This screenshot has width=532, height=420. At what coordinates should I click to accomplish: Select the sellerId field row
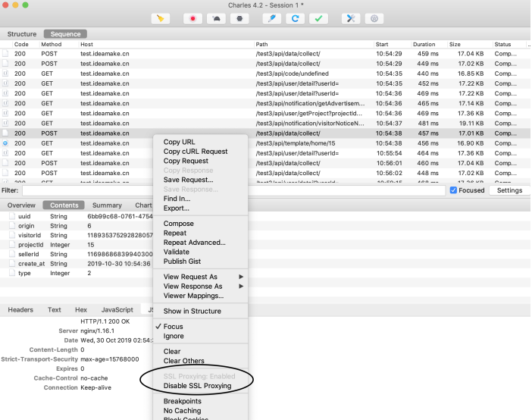[77, 254]
